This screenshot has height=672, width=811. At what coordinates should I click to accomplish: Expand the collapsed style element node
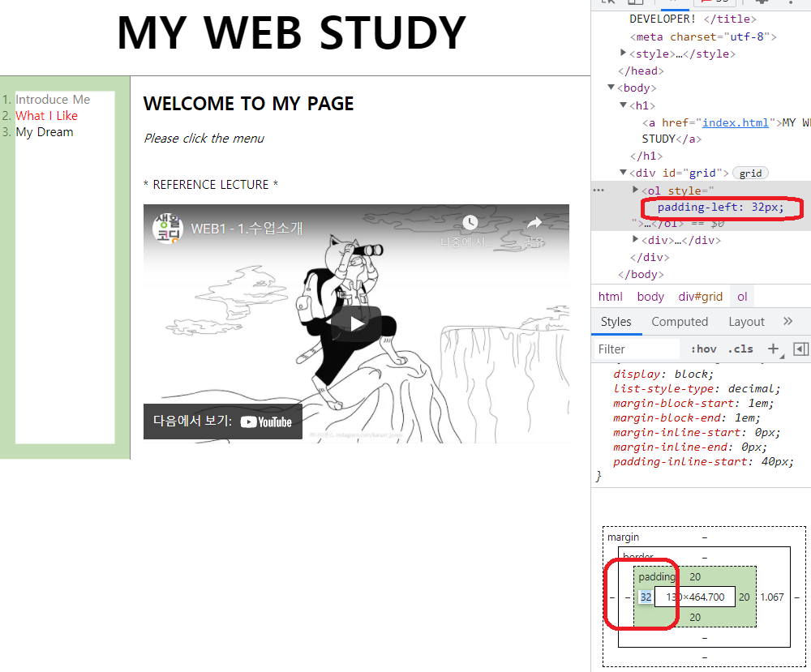(623, 53)
